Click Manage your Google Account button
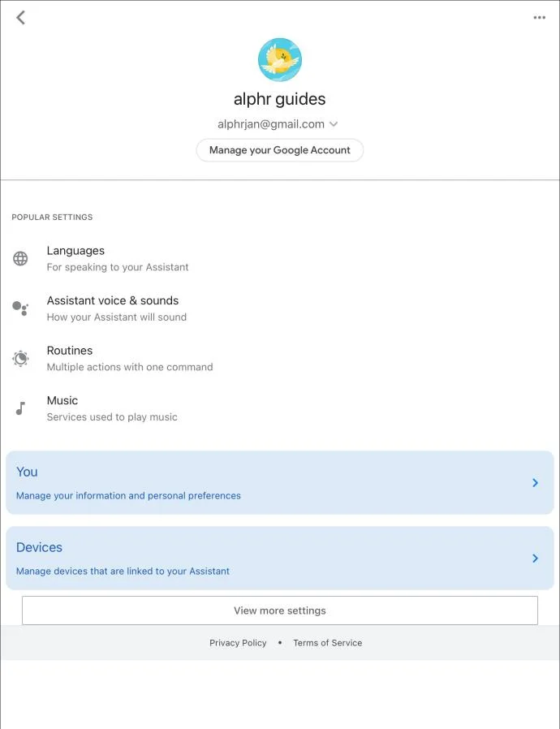 click(280, 150)
